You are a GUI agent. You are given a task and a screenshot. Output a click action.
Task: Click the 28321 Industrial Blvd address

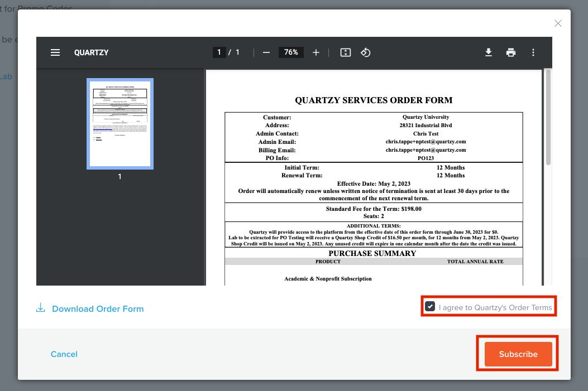(426, 125)
